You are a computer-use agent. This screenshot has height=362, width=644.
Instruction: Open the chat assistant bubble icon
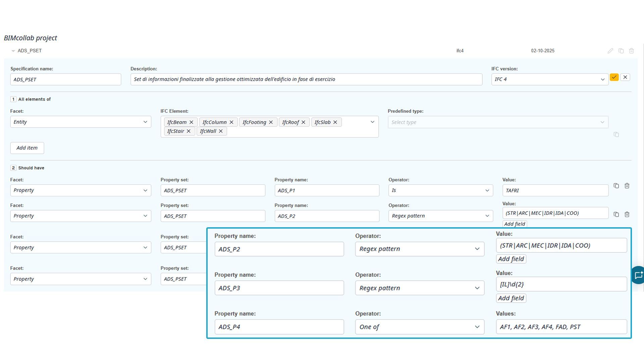638,275
